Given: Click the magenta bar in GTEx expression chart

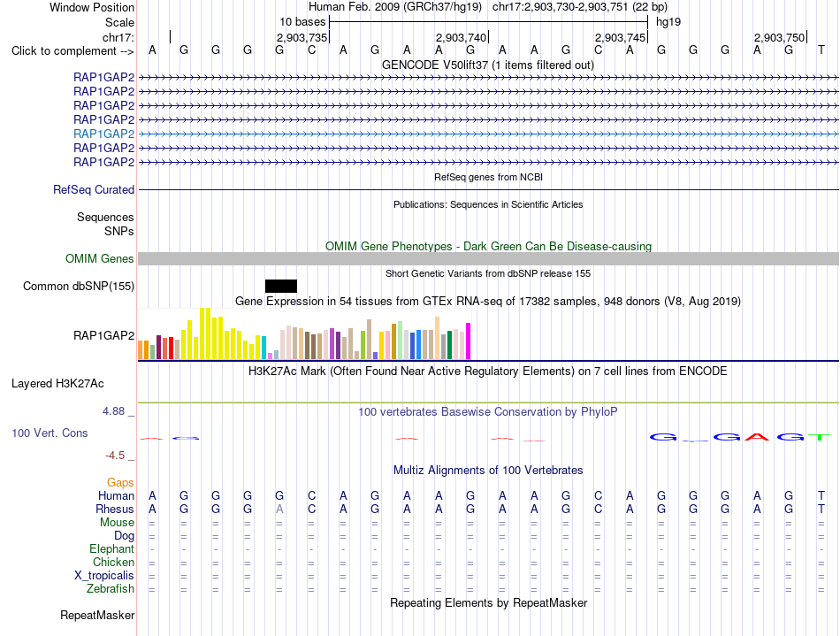Looking at the screenshot, I should (x=469, y=341).
